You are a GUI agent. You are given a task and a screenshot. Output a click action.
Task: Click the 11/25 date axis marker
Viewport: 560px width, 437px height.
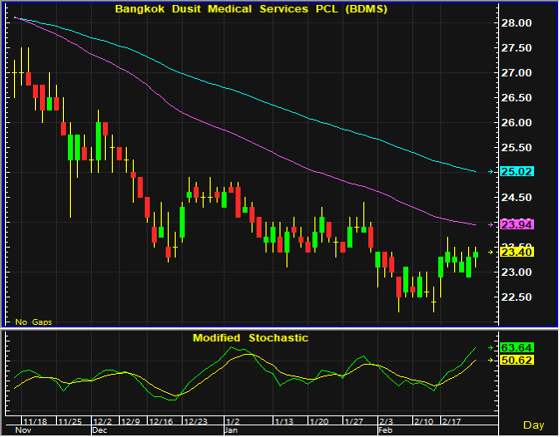point(70,421)
